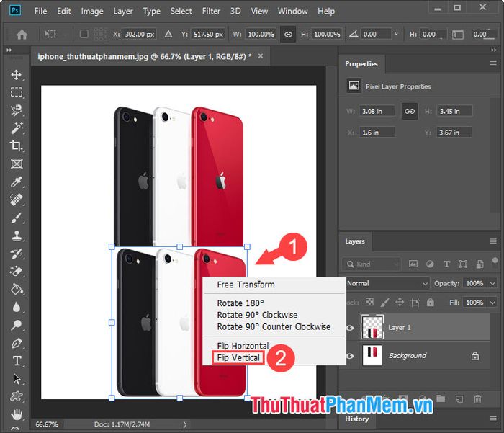Click the Home icon in options bar

point(22,34)
